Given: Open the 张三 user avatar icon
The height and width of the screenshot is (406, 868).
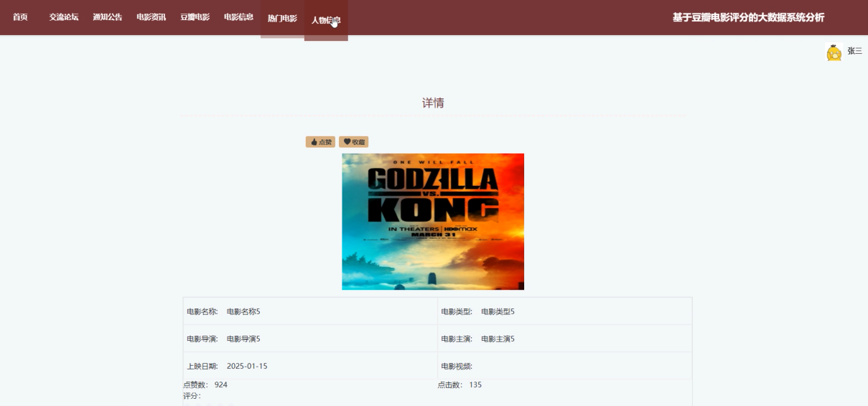Looking at the screenshot, I should [834, 52].
